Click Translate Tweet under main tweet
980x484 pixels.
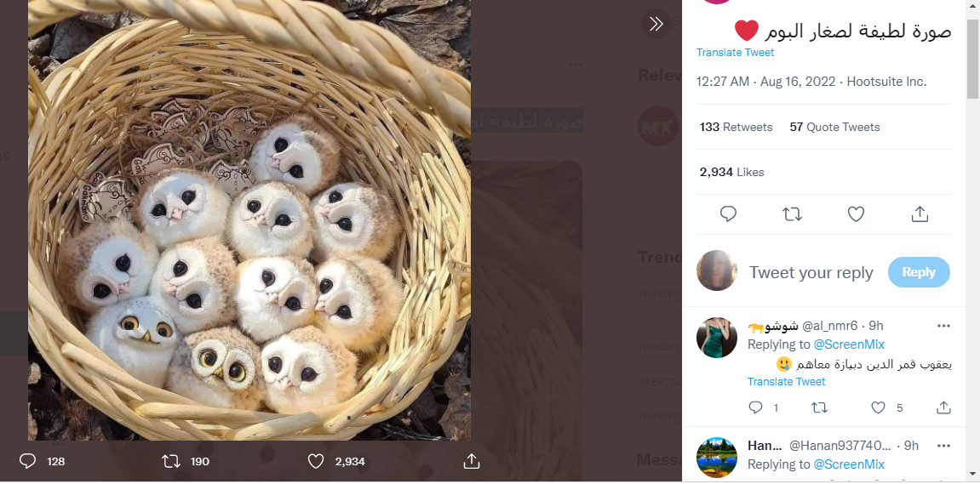pyautogui.click(x=735, y=53)
